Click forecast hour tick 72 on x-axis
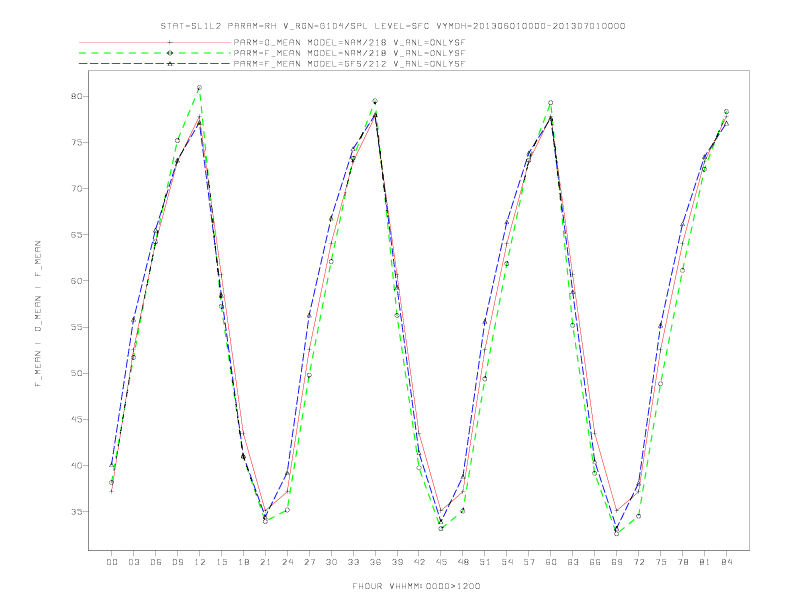The height and width of the screenshot is (612, 792). [x=639, y=562]
